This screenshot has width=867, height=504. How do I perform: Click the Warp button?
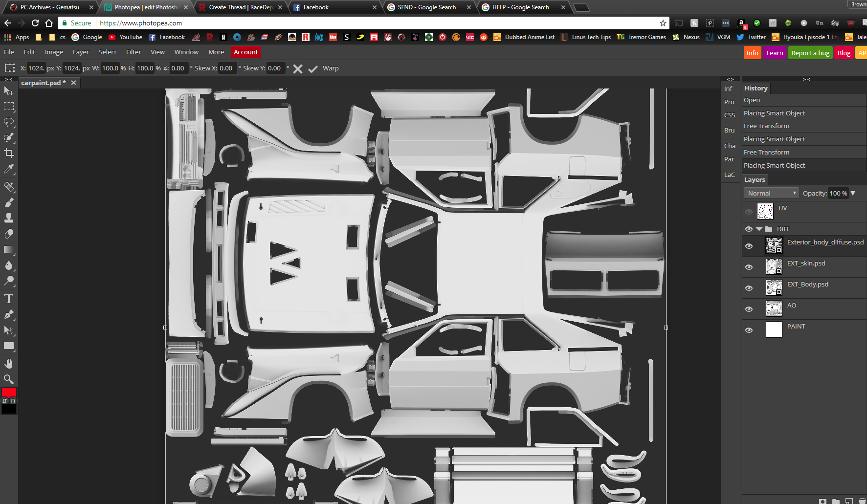click(331, 68)
